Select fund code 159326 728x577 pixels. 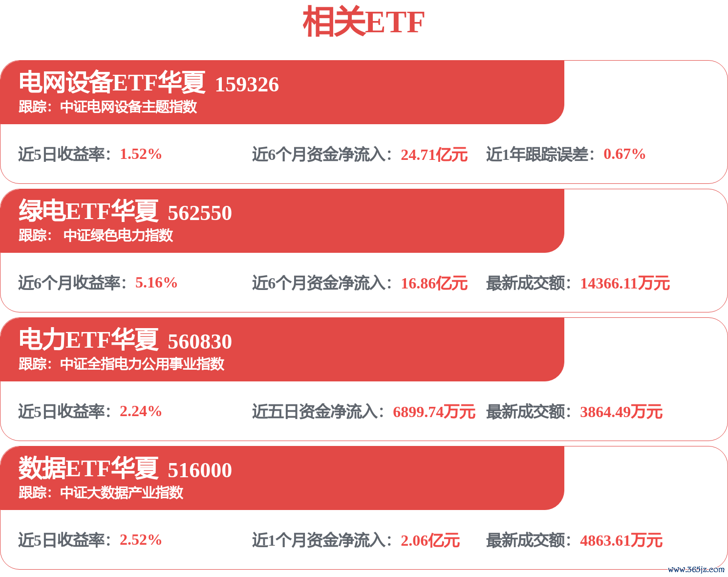(x=247, y=85)
